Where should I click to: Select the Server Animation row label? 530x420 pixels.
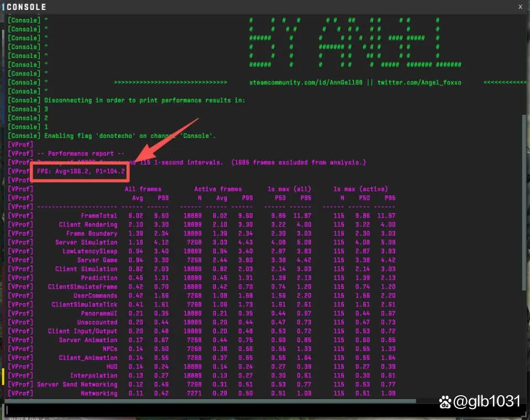pos(88,340)
